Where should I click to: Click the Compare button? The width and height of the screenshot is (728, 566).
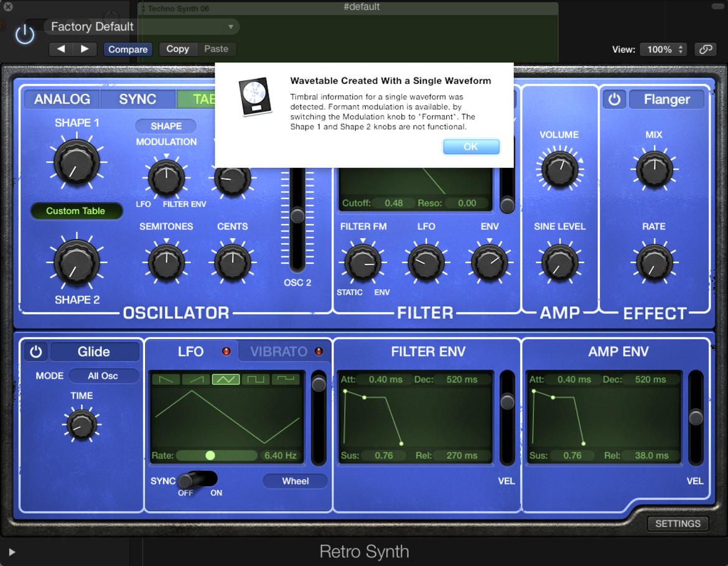tap(128, 49)
